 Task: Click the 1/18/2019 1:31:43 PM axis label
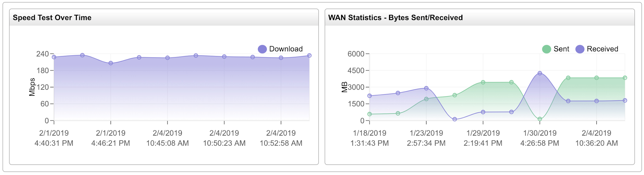[369, 138]
